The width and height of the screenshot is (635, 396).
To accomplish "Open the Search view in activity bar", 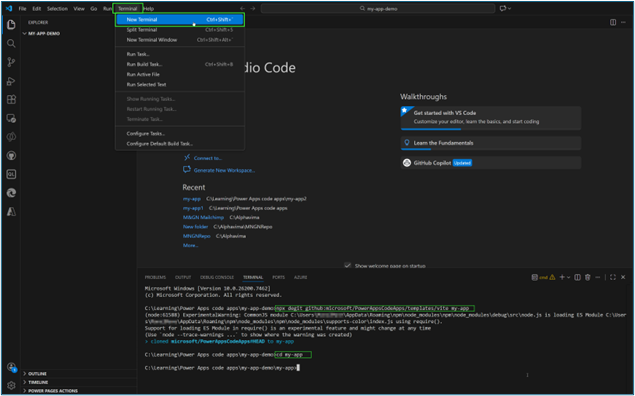I will coord(11,43).
